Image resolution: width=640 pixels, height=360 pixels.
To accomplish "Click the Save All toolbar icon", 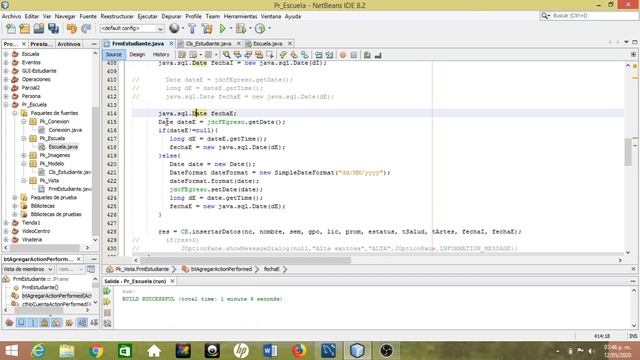I will tap(53, 29).
